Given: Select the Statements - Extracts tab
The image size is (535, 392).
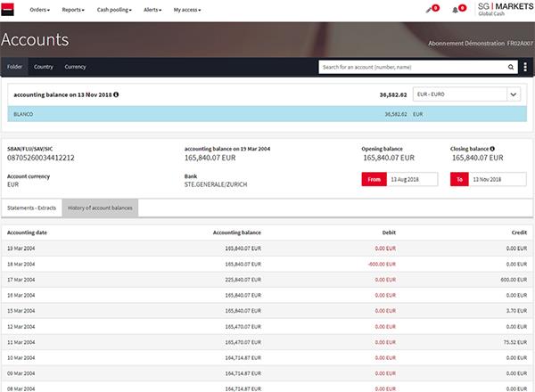Looking at the screenshot, I should coord(32,208).
